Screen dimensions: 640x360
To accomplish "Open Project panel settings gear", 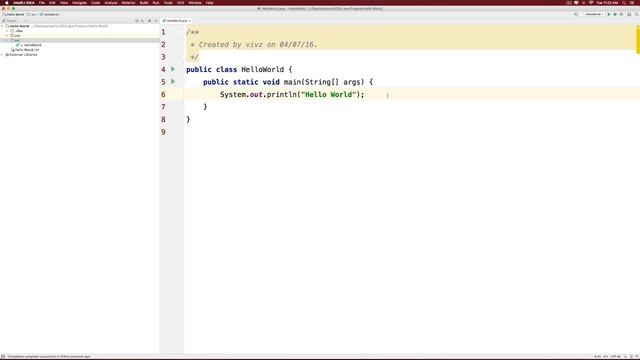I will 149,20.
